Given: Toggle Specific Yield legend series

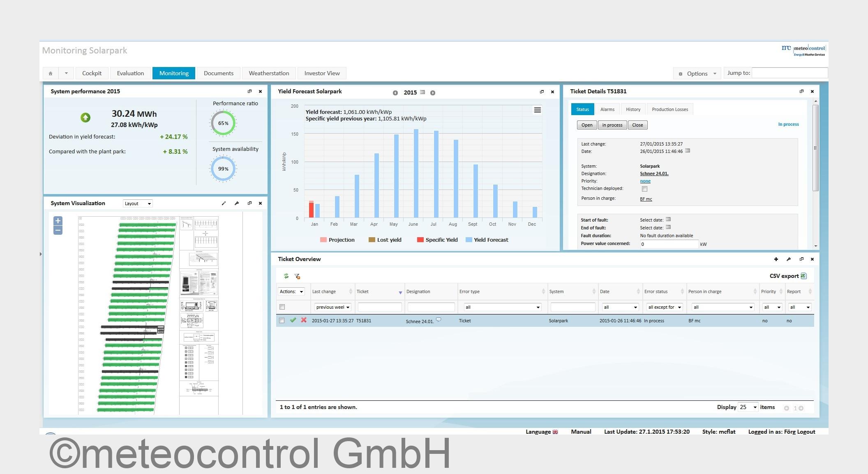Looking at the screenshot, I should (437, 240).
